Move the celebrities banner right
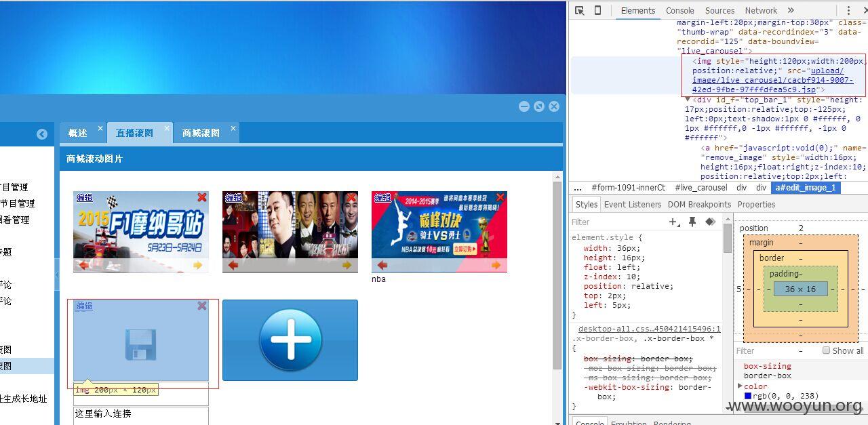 click(347, 265)
